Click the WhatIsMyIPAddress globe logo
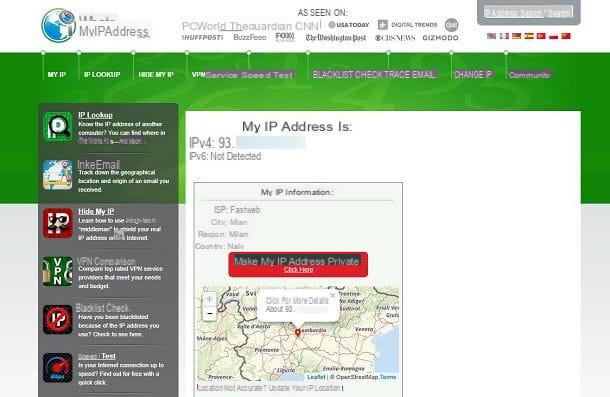The width and height of the screenshot is (610, 397). [58, 25]
